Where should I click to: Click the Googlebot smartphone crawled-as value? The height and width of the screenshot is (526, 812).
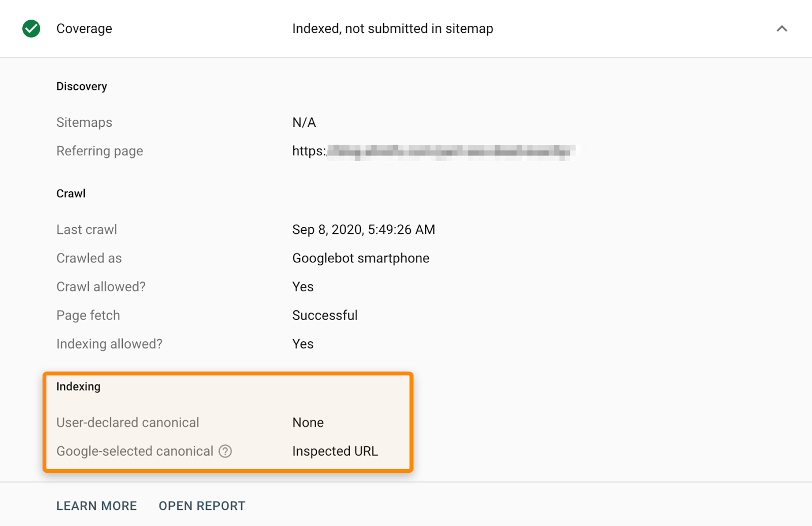360,258
